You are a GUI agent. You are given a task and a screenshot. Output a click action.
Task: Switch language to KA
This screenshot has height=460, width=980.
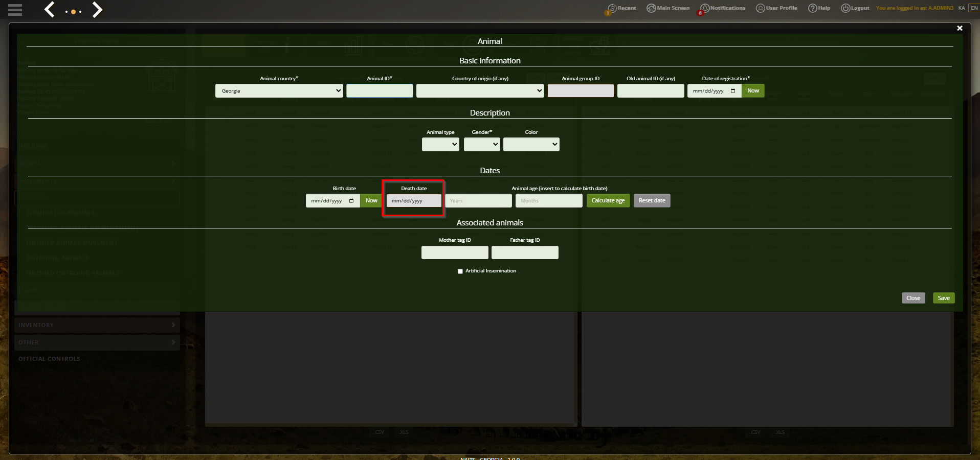point(962,8)
